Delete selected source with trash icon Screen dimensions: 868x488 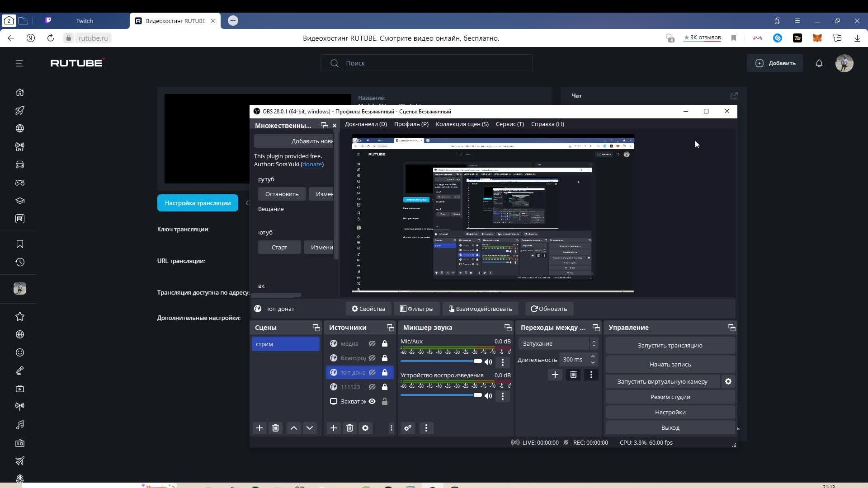pyautogui.click(x=349, y=428)
